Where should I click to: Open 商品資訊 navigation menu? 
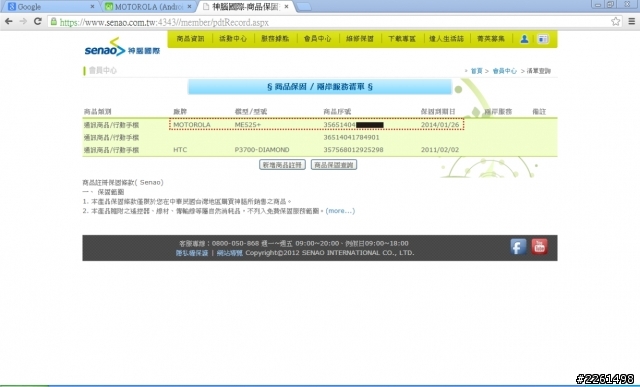pos(190,39)
